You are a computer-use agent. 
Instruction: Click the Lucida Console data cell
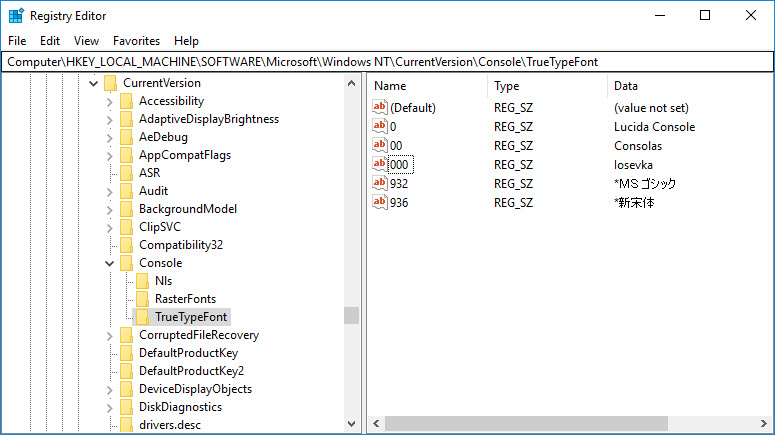[654, 127]
